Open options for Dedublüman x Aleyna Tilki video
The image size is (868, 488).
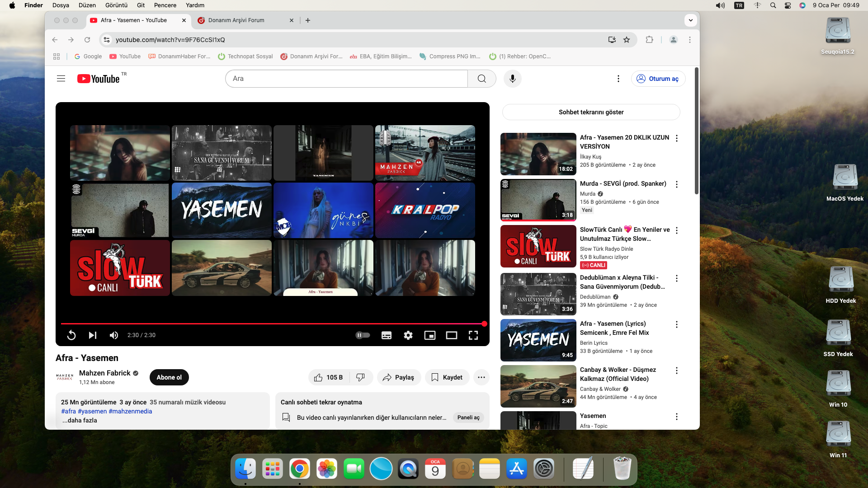coord(676,278)
